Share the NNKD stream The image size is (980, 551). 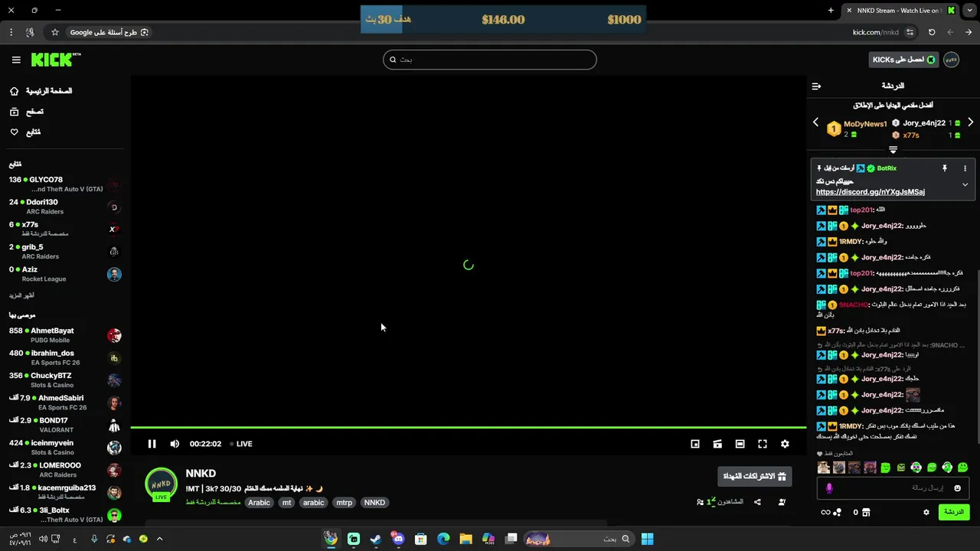tap(757, 502)
